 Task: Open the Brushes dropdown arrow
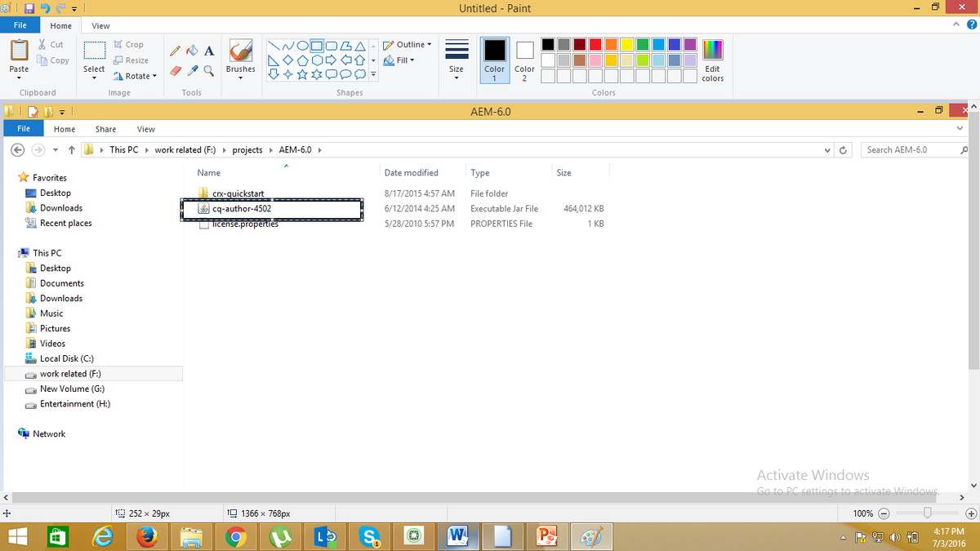pos(240,78)
